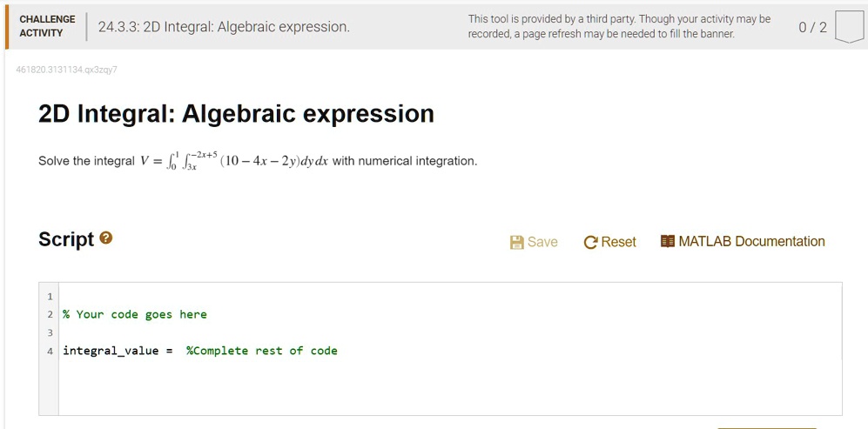This screenshot has width=868, height=429.
Task: Click the '%Complete rest of code' comment
Action: (x=262, y=351)
